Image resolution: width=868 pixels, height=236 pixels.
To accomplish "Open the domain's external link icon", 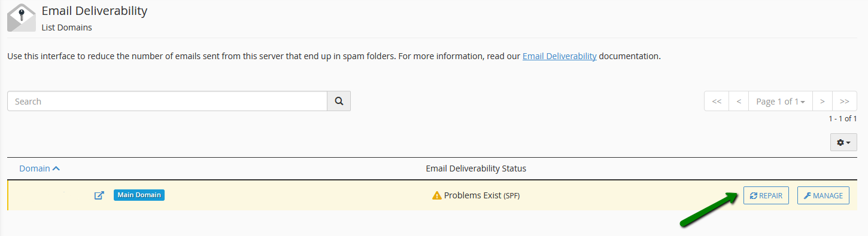I will coord(99,195).
